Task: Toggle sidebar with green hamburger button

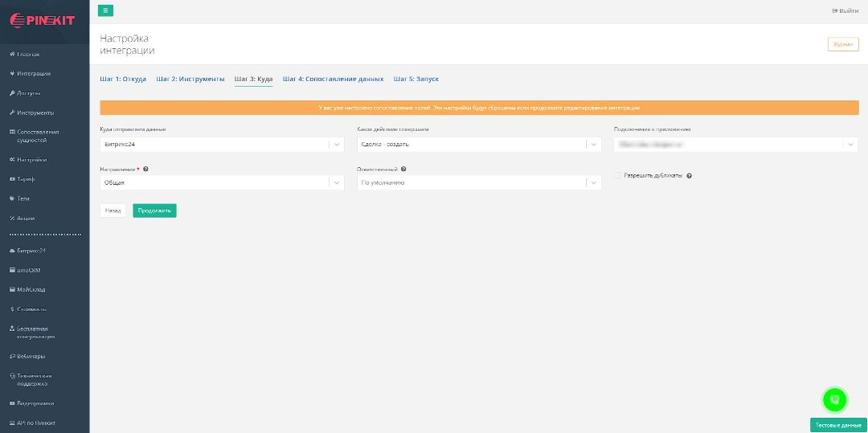Action: pyautogui.click(x=106, y=10)
